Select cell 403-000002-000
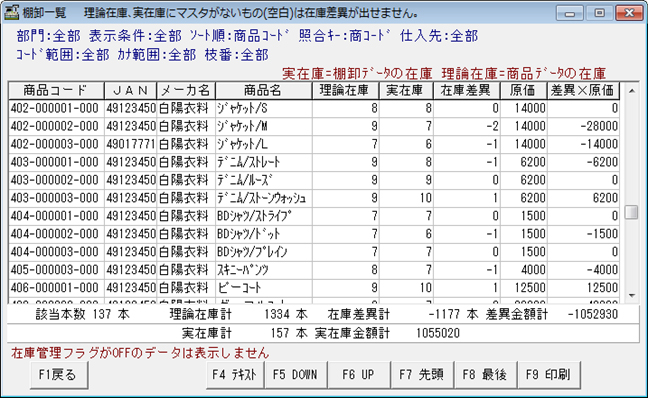The image size is (648, 398). (56, 180)
